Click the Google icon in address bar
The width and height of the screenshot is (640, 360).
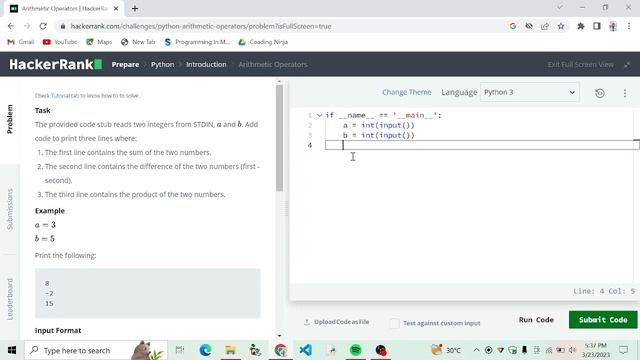click(513, 26)
